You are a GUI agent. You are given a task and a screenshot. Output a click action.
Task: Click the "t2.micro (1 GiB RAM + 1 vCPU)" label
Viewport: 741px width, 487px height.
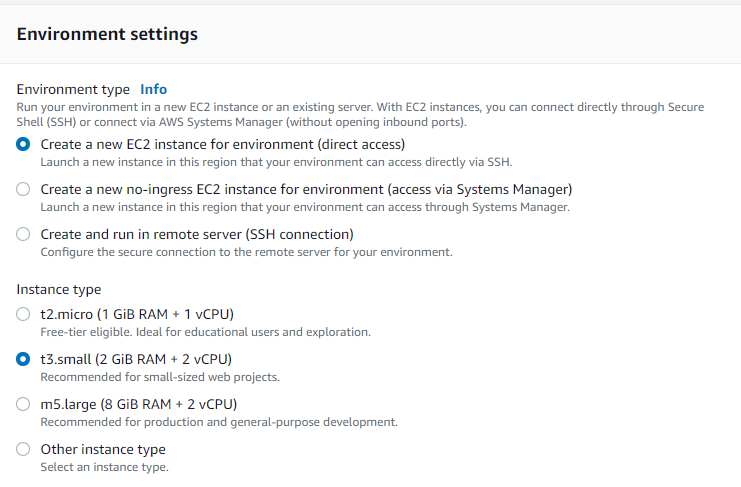(137, 314)
